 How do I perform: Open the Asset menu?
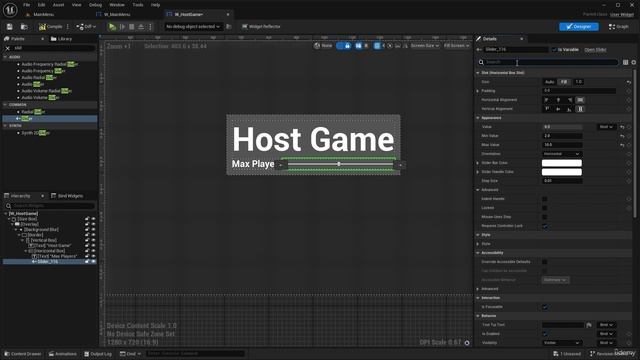tap(58, 5)
